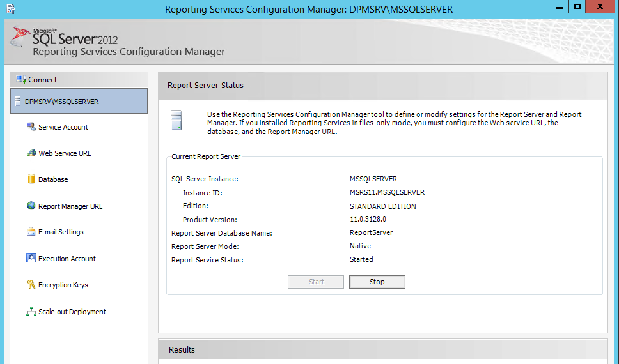Click the STANDARD EDITION value
The image size is (619, 364).
pos(383,206)
